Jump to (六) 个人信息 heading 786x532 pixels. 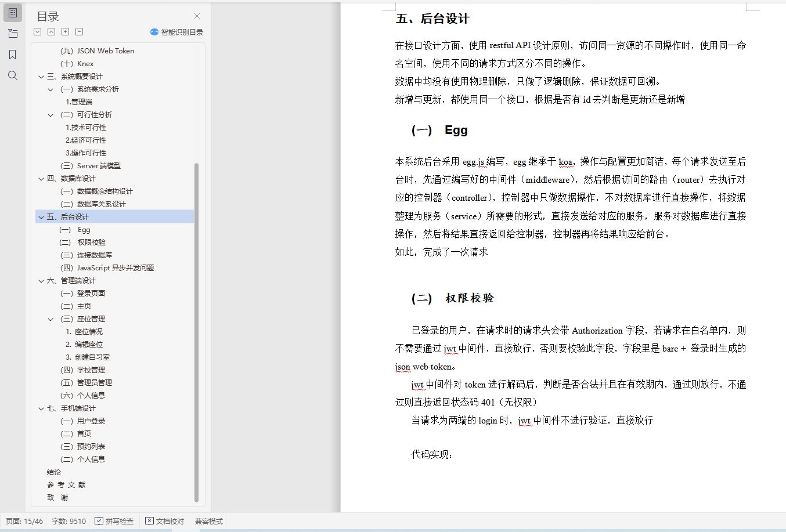82,396
